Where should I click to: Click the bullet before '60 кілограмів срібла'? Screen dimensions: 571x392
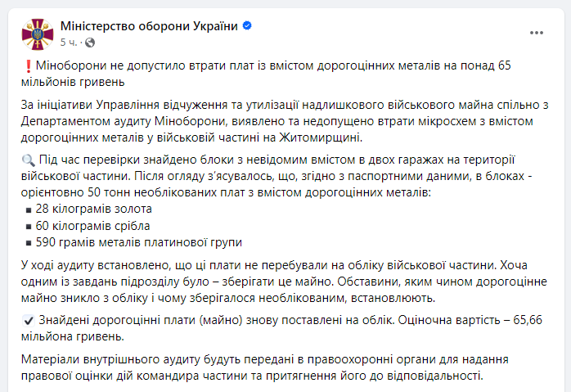29,227
